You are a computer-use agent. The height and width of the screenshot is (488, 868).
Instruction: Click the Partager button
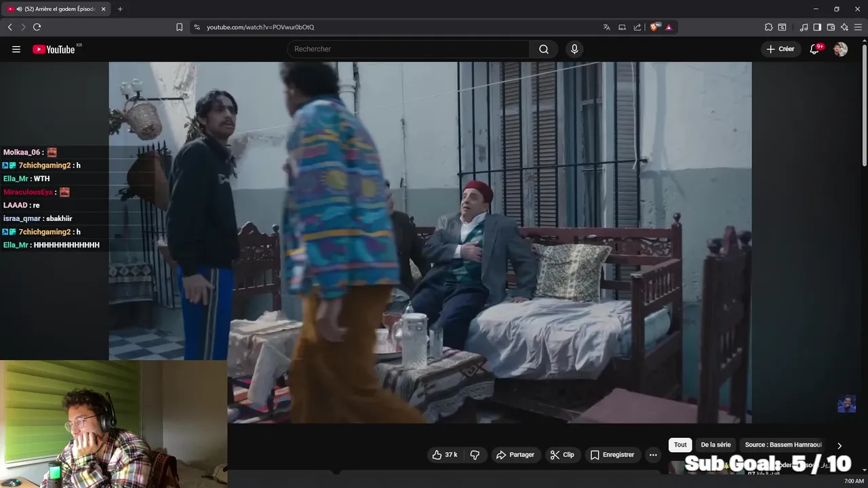[x=515, y=455]
